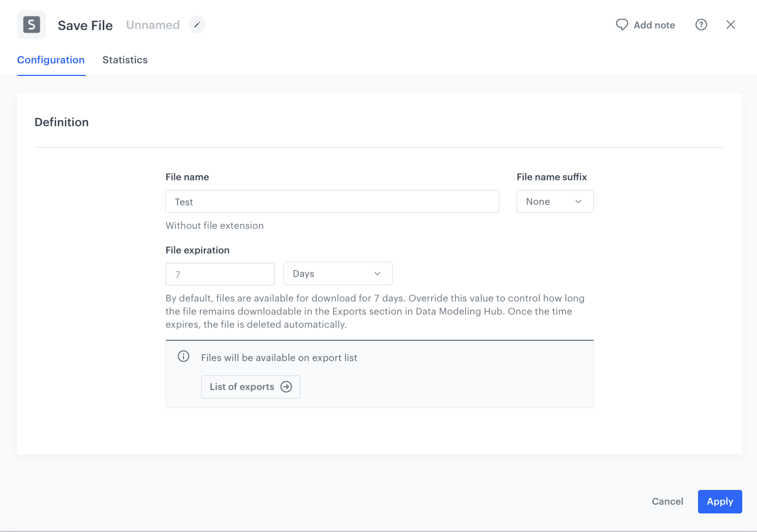
Task: Apply the configuration changes
Action: pos(720,501)
